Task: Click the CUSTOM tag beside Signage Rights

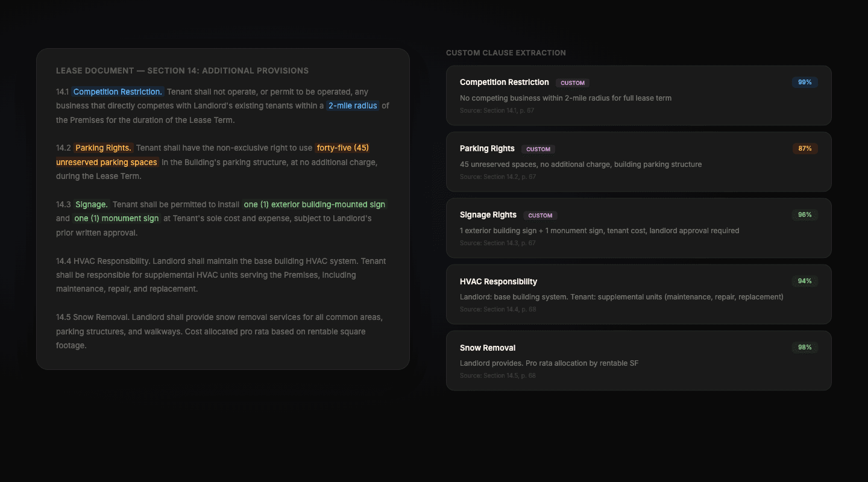Action: [540, 216]
